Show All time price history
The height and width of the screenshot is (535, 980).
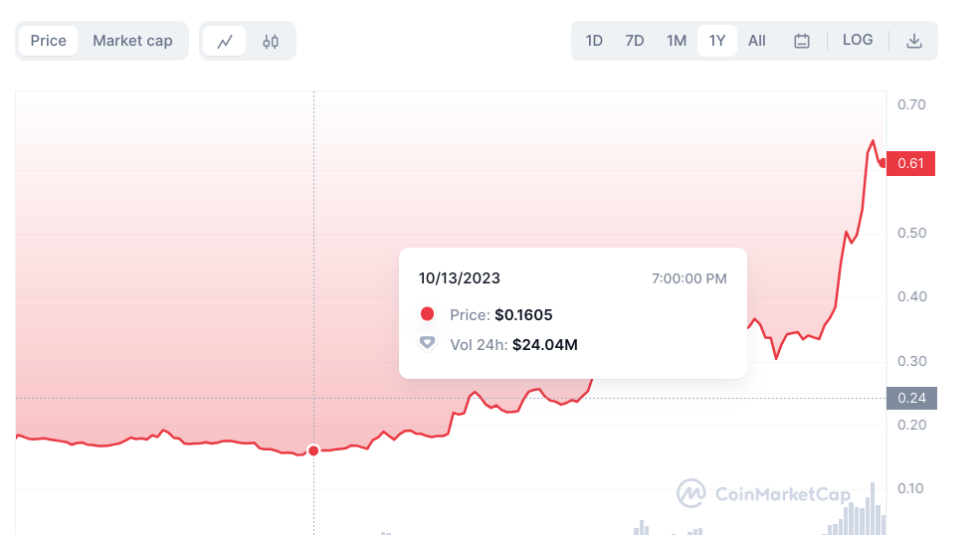point(757,41)
